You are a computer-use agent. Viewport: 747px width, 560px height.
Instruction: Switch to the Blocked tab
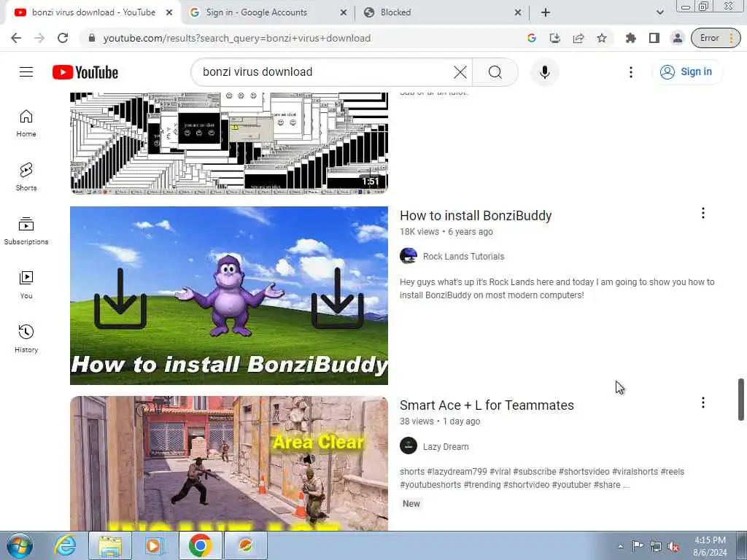441,12
